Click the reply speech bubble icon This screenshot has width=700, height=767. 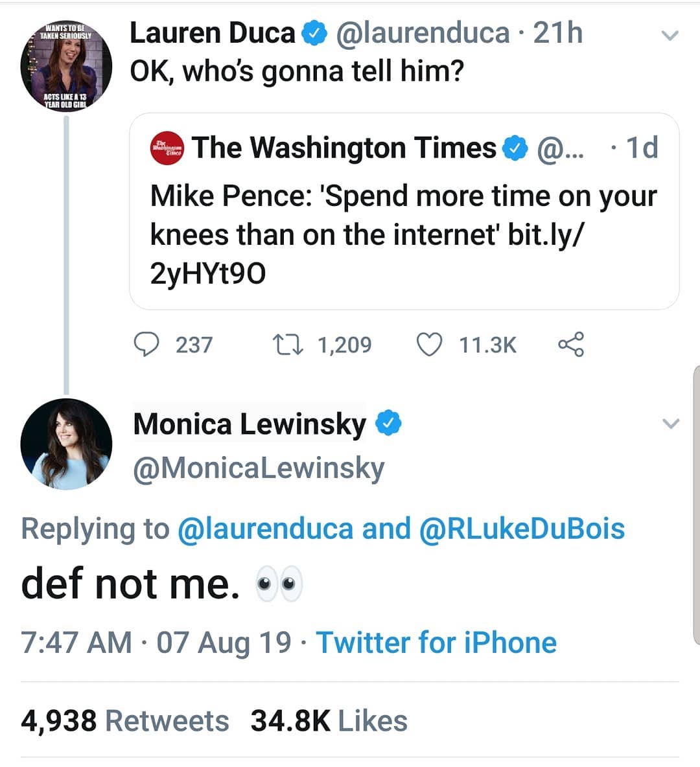pos(146,344)
